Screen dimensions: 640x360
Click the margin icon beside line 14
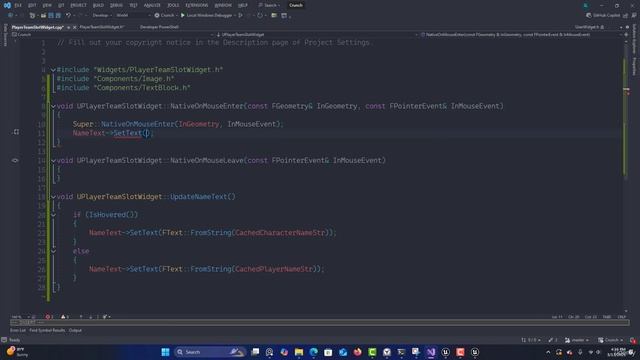(x=15, y=160)
